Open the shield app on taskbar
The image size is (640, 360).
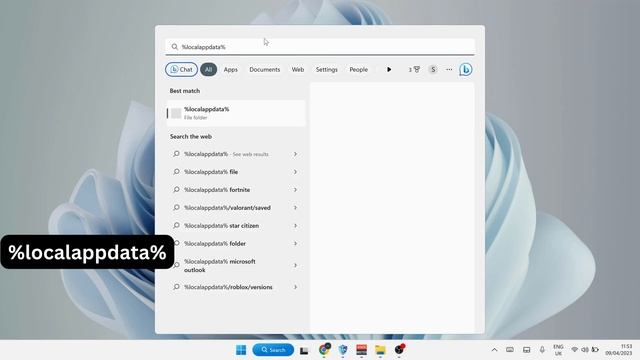[343, 350]
